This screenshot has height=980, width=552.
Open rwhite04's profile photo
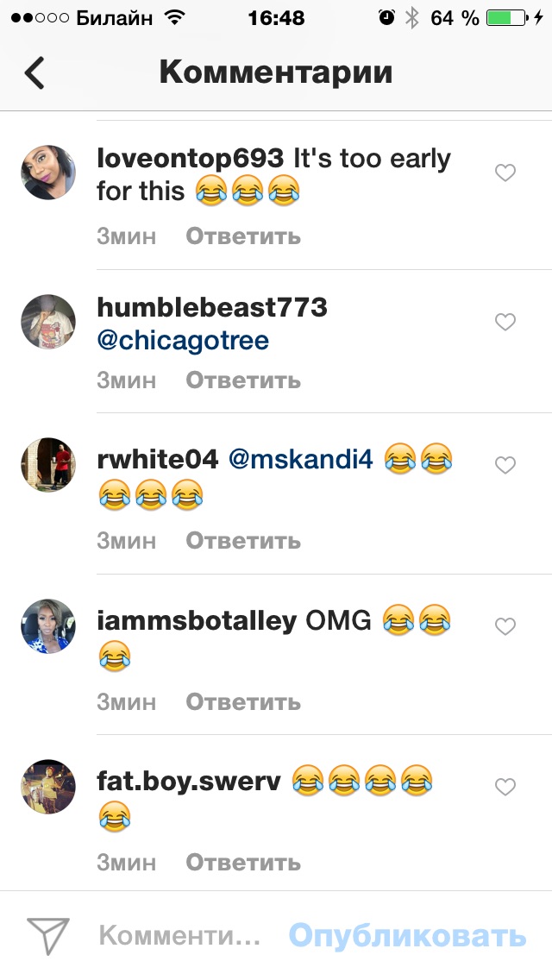tap(48, 465)
